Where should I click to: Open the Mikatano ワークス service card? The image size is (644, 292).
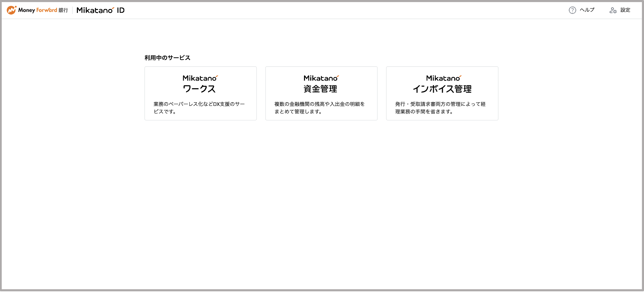point(200,93)
